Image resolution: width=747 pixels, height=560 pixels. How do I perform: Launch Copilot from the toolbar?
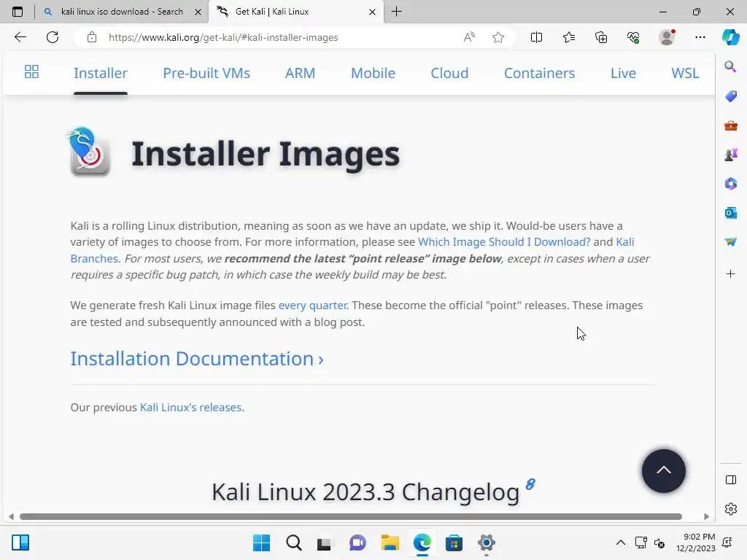click(730, 37)
